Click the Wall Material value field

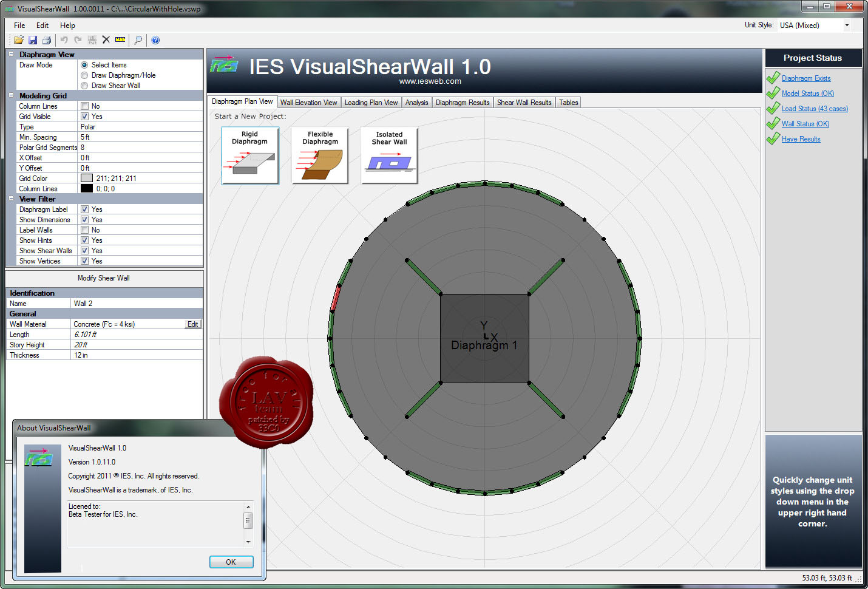128,324
